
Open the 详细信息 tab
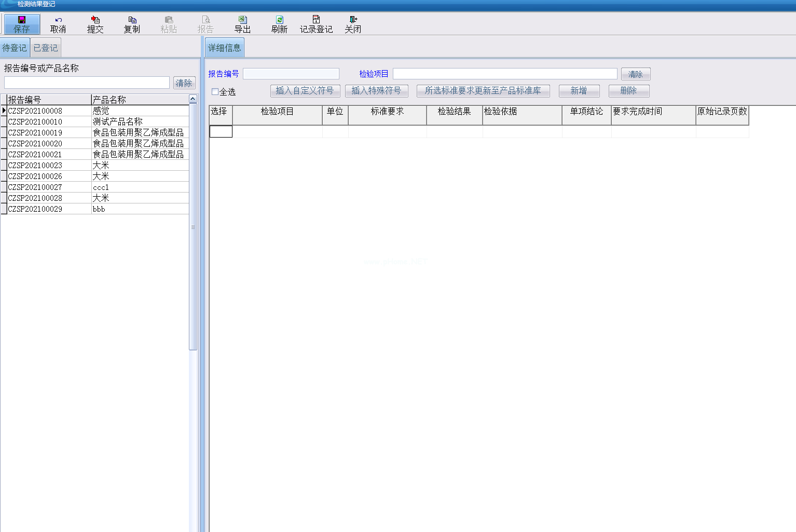224,48
